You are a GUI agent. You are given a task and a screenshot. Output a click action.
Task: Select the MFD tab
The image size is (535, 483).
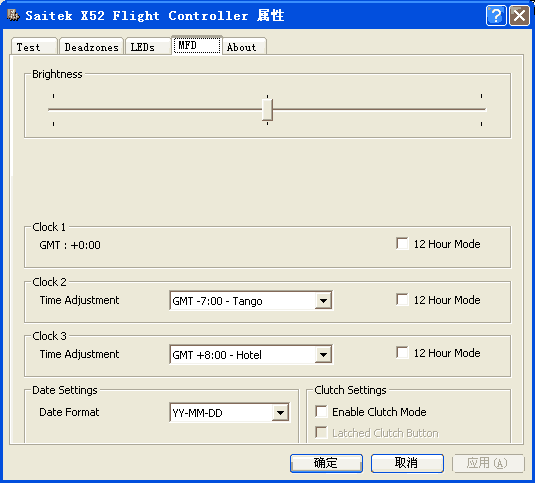(x=197, y=45)
